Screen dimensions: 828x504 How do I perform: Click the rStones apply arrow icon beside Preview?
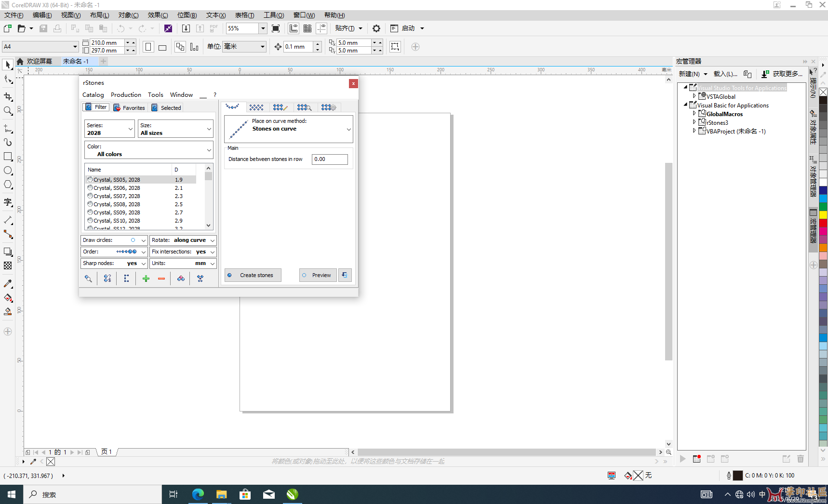point(345,275)
